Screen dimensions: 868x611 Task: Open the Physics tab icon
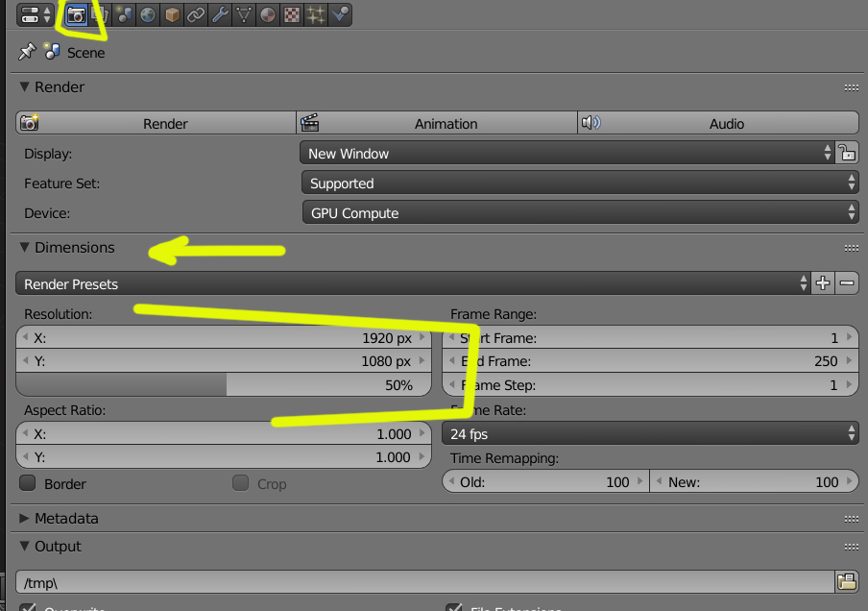coord(339,15)
